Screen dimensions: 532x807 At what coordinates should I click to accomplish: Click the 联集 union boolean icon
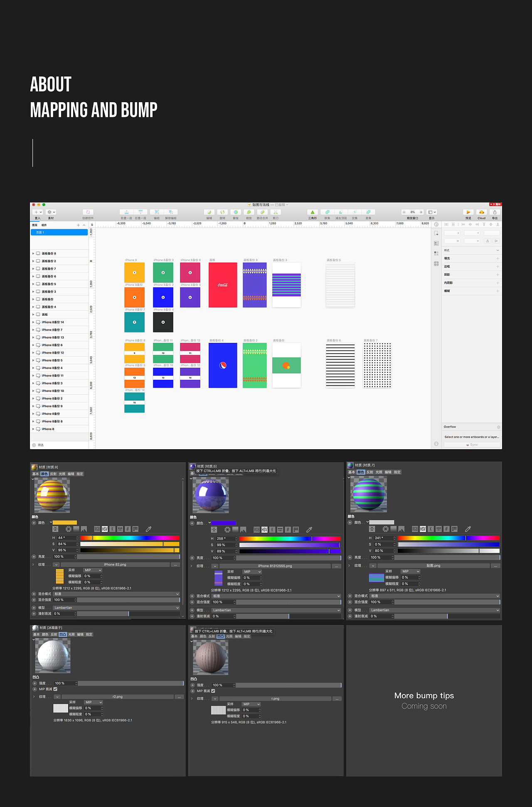(327, 212)
